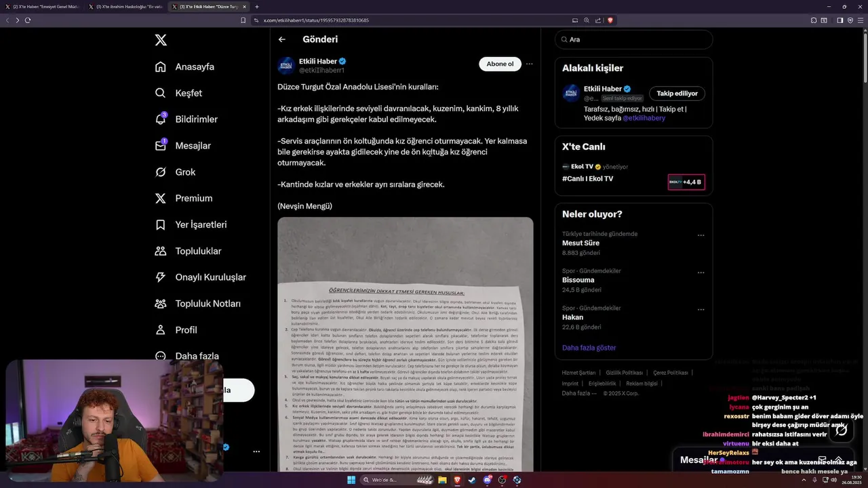Open post options three-dot menu
The height and width of the screenshot is (488, 868).
(x=530, y=64)
